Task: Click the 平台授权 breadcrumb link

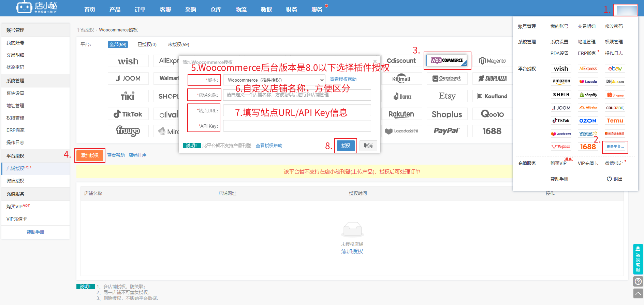Action: 85,30
